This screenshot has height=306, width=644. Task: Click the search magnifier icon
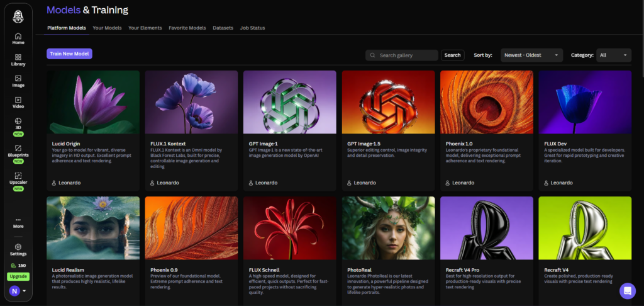click(x=372, y=55)
